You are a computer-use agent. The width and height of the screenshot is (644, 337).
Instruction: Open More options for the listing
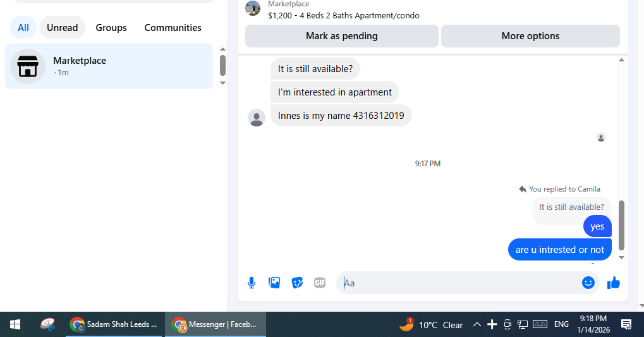[x=530, y=36]
